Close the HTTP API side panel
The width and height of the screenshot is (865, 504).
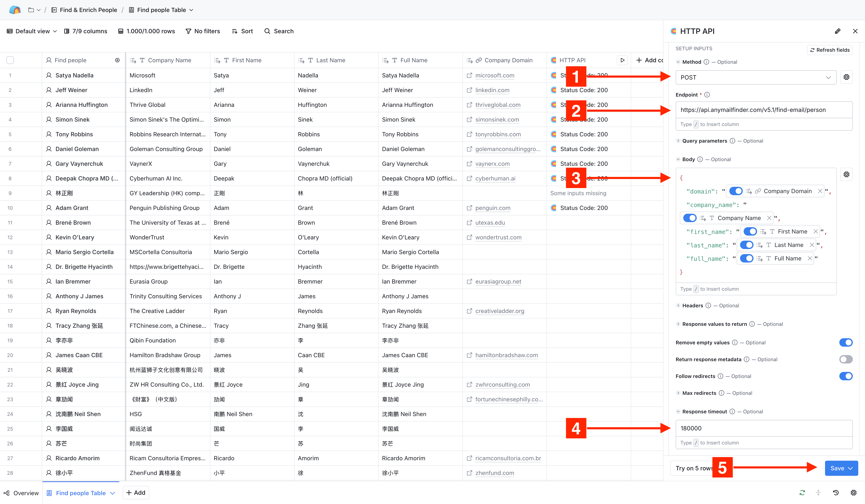(x=855, y=31)
